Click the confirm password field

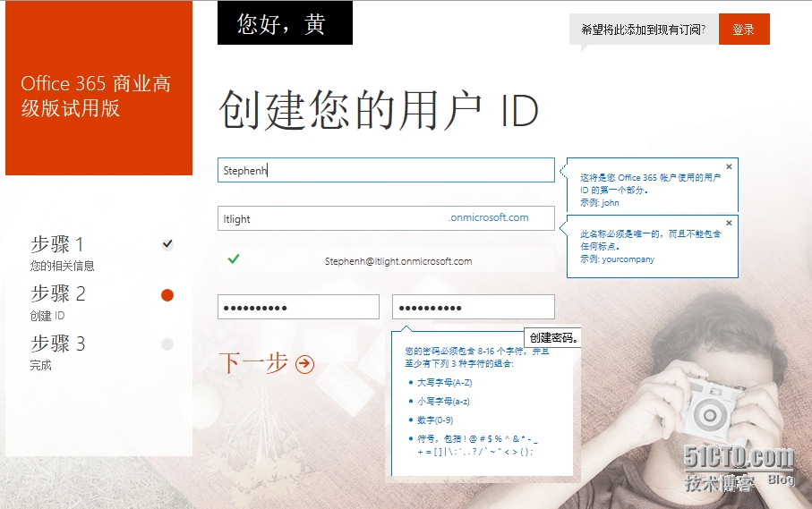coord(473,307)
